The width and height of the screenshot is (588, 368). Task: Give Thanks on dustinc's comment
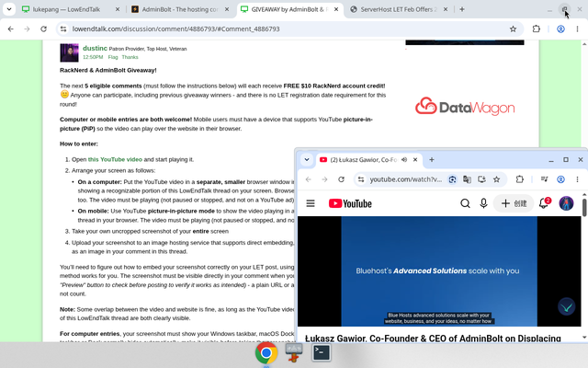(130, 57)
